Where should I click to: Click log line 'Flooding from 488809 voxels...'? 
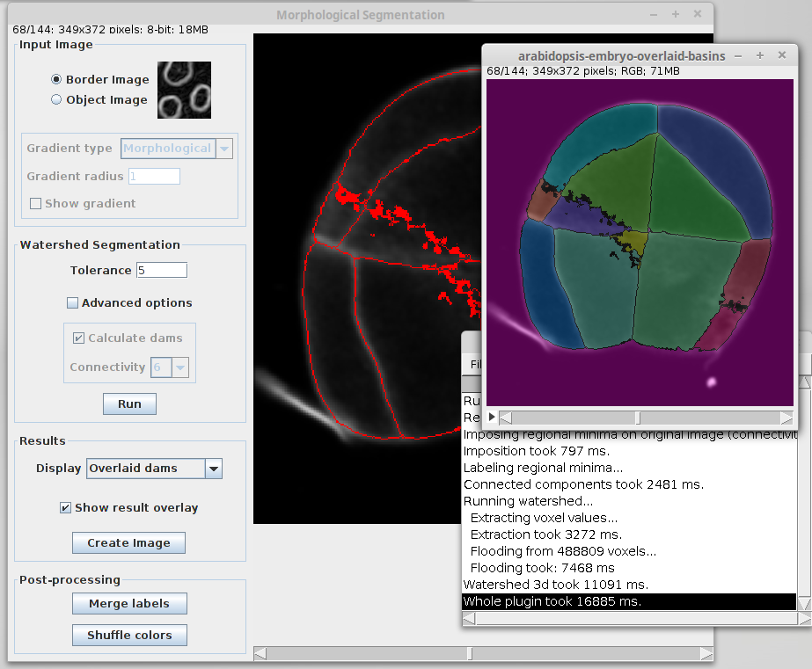click(x=563, y=551)
